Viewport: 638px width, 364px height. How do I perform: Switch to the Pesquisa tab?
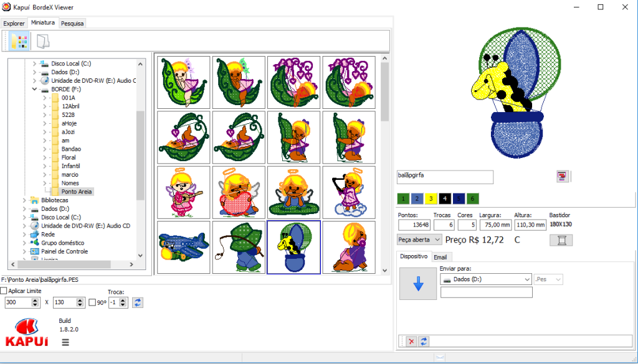pos(72,24)
